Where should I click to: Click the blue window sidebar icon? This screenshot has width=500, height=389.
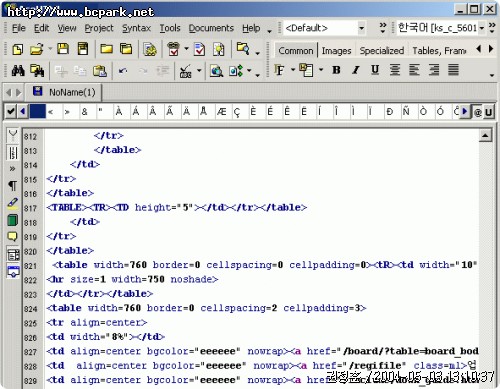(13, 271)
